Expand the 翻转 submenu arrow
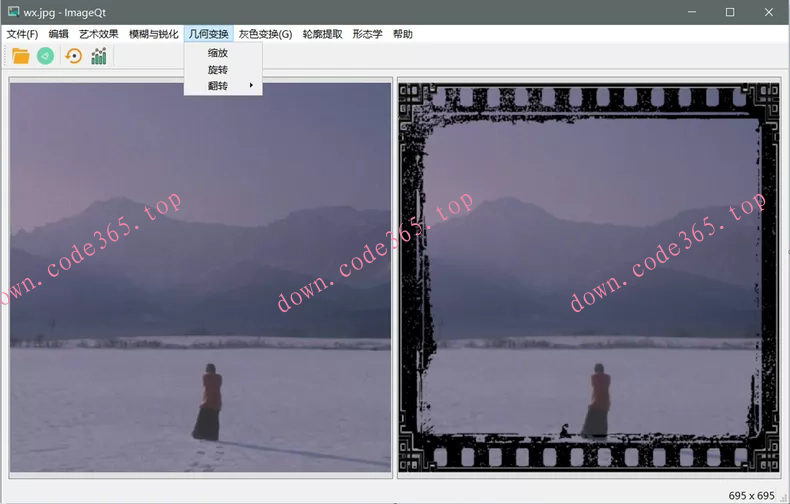The image size is (790, 504). pos(251,86)
